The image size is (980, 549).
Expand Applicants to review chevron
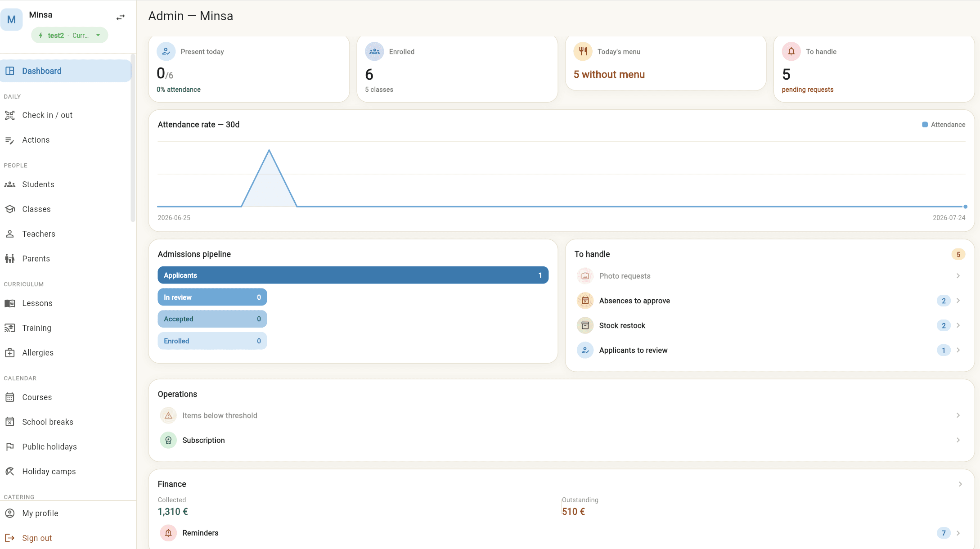tap(958, 350)
